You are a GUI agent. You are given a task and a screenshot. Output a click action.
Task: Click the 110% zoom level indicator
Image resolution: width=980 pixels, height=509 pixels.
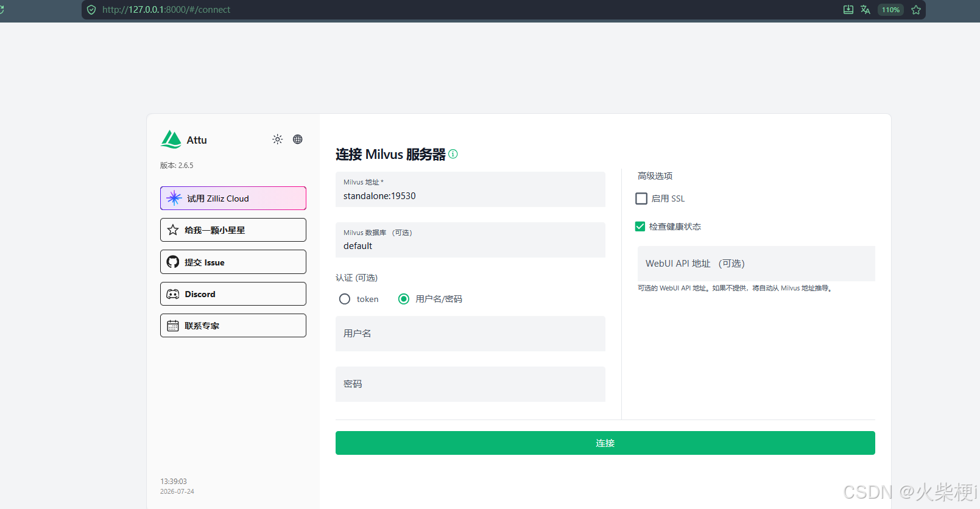tap(890, 10)
